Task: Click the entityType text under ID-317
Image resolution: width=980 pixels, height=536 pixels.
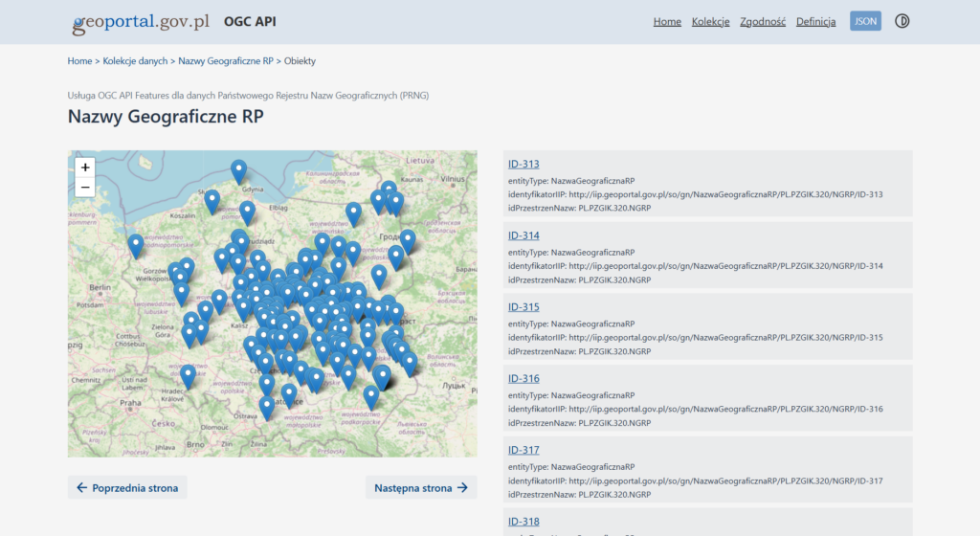Action: 571,467
